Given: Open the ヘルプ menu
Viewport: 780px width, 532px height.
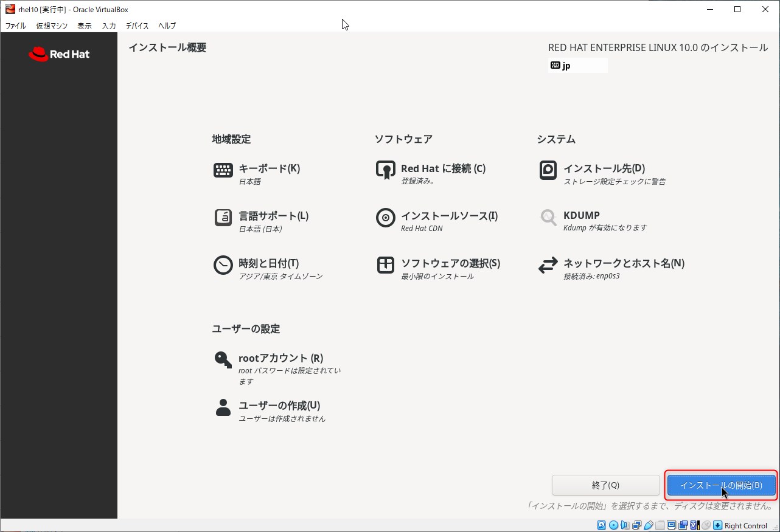Looking at the screenshot, I should tap(167, 26).
